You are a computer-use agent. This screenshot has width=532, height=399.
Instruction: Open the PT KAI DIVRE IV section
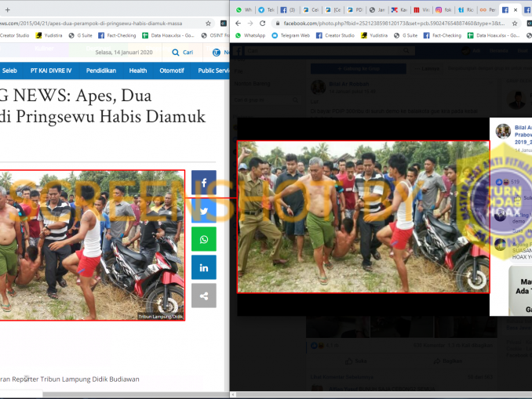pyautogui.click(x=51, y=71)
